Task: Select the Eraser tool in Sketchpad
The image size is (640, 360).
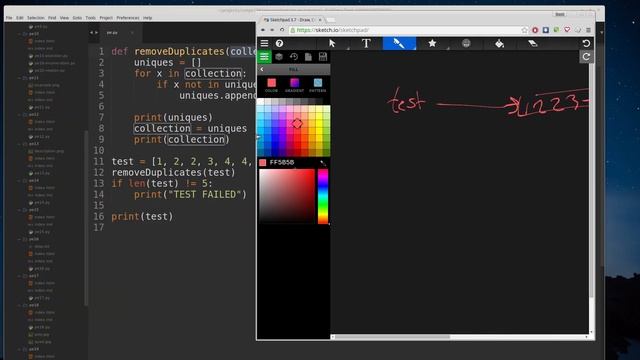Action: point(533,43)
